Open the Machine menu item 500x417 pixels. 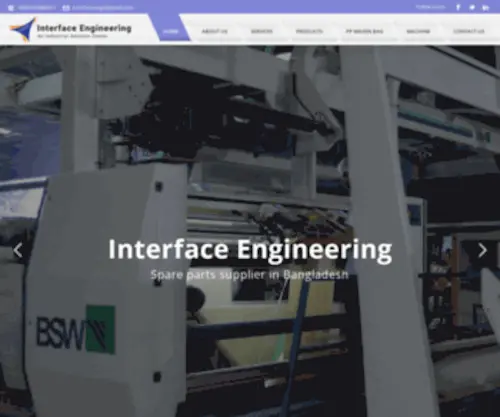coord(418,31)
